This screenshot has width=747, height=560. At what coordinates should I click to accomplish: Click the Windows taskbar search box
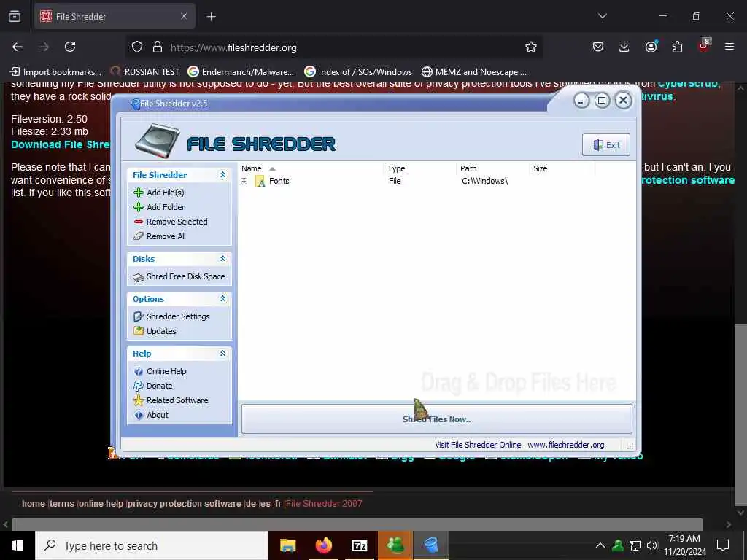point(152,545)
